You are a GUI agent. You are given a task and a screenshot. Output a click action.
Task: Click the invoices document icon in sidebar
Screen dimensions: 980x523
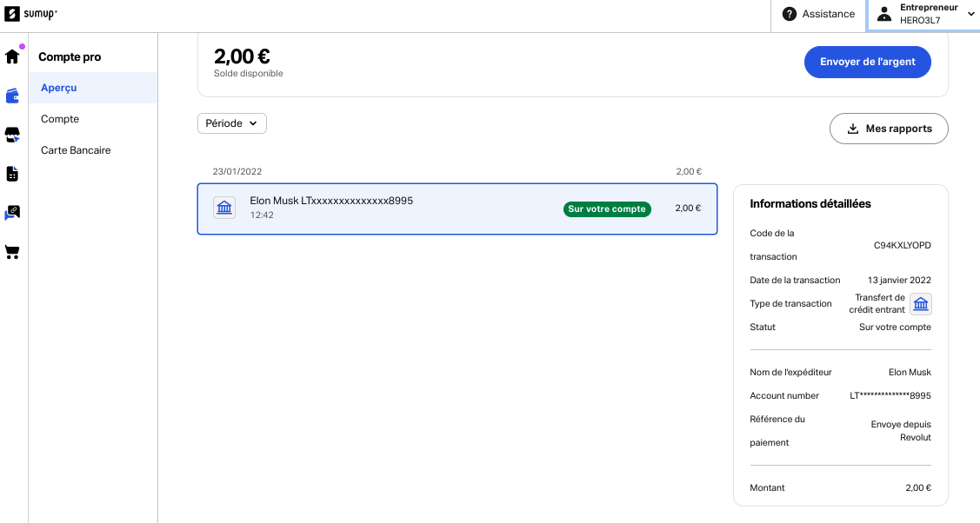12,174
